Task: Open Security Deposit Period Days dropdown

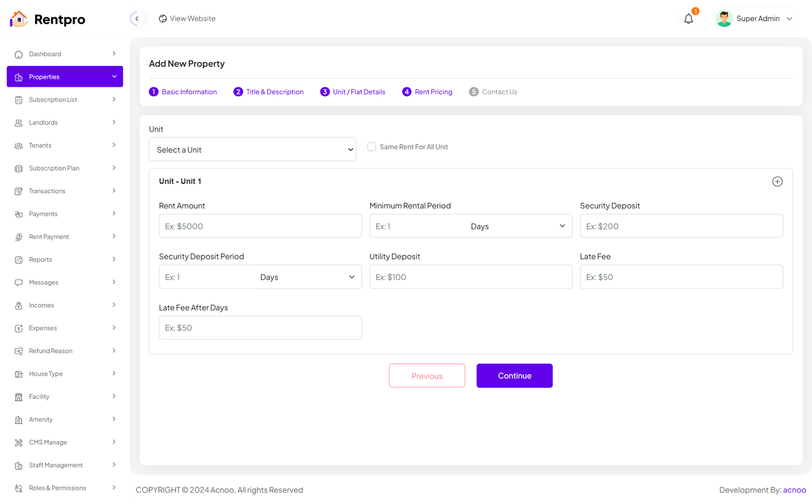Action: pyautogui.click(x=307, y=277)
